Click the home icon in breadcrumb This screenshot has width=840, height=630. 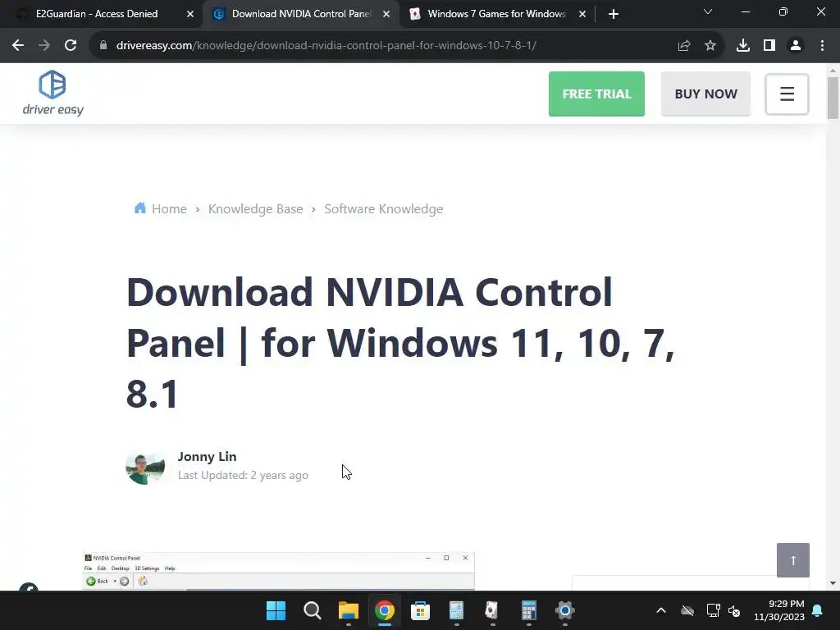click(139, 208)
